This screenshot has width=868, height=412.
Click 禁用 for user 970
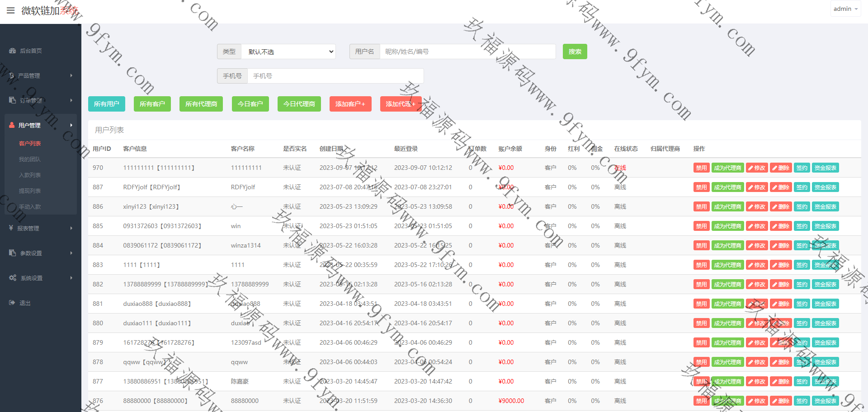(x=701, y=168)
